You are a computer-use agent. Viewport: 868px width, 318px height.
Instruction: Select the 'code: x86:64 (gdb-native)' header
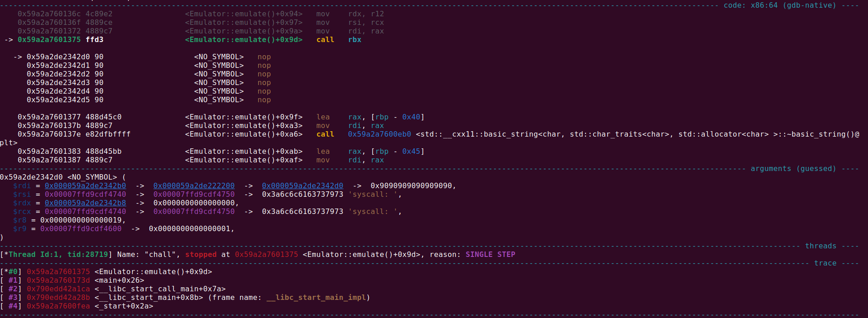(780, 5)
